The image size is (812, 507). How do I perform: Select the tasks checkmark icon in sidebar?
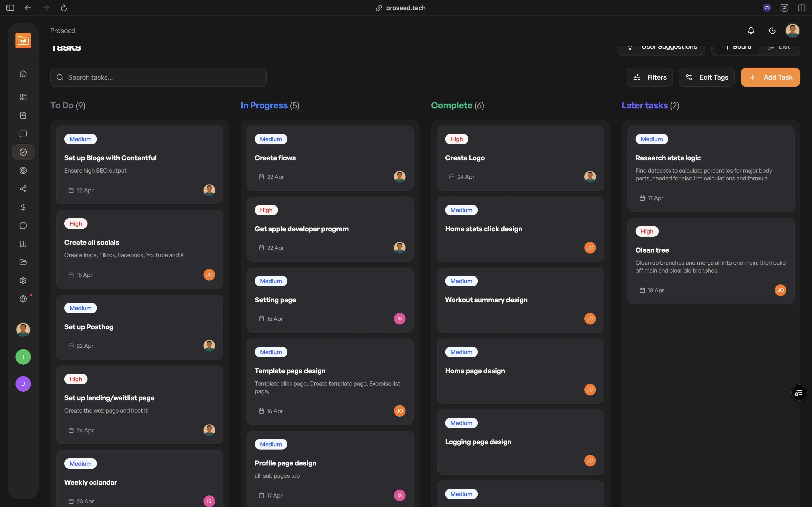point(23,152)
